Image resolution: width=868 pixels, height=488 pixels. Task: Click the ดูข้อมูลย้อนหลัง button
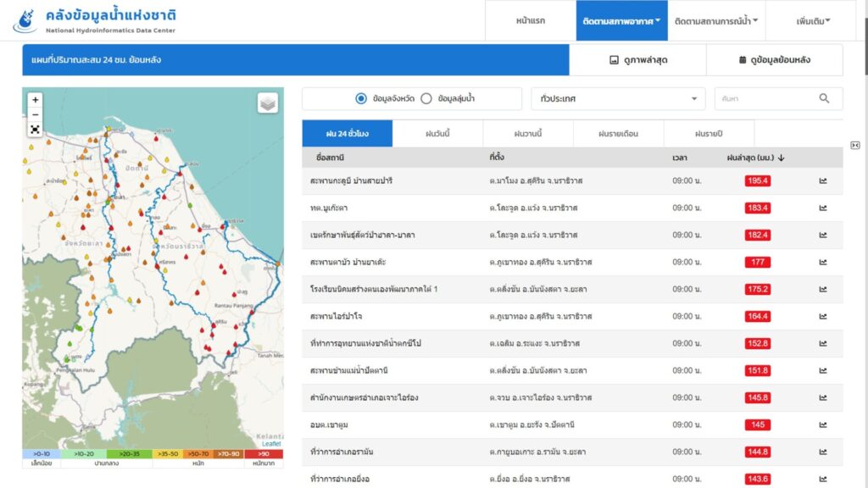pos(774,60)
